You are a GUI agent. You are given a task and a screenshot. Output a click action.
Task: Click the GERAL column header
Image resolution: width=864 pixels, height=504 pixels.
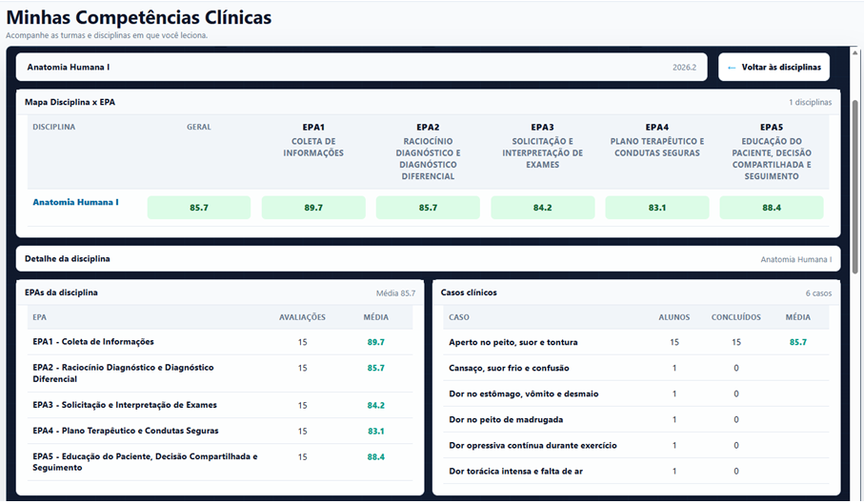[x=199, y=127]
